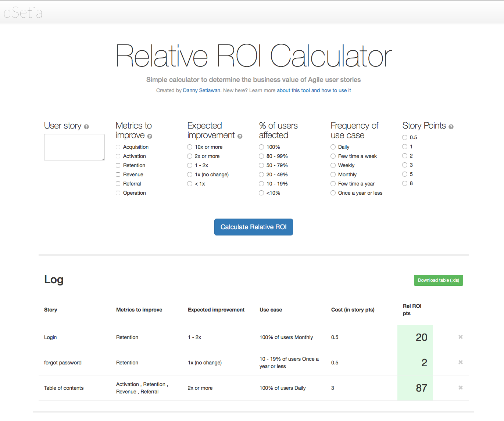Click the Rel ROI pts column header

coord(412,310)
